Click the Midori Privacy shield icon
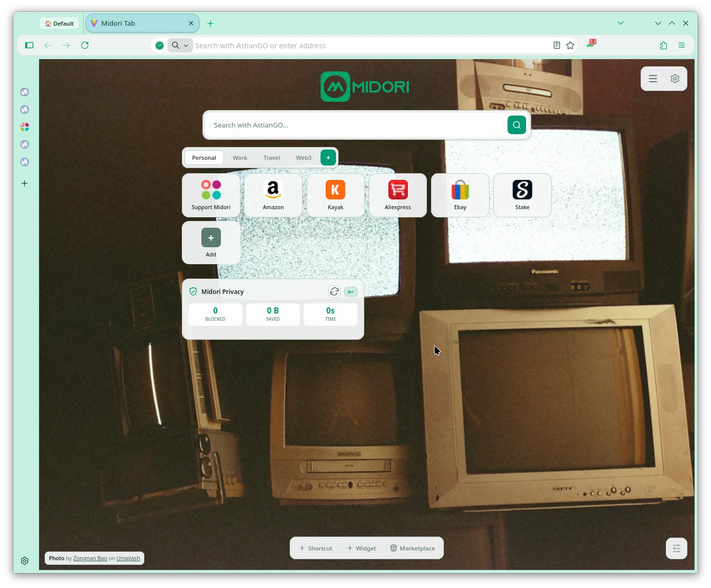This screenshot has width=711, height=588. point(193,291)
